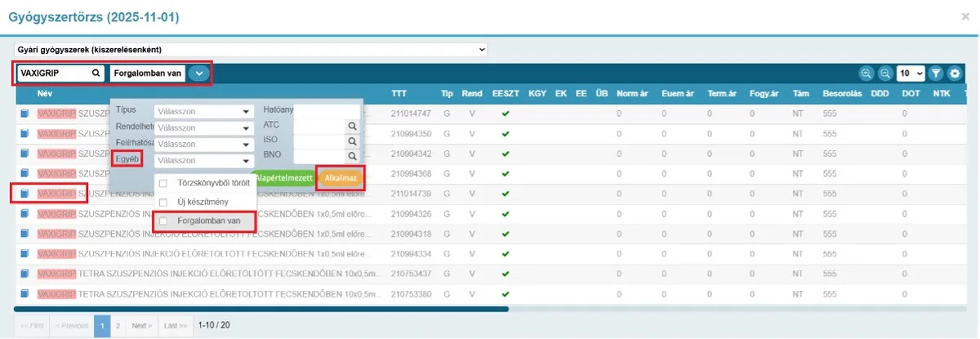Click the BNO lookup magnifier icon
This screenshot has width=980, height=339.
coord(352,155)
